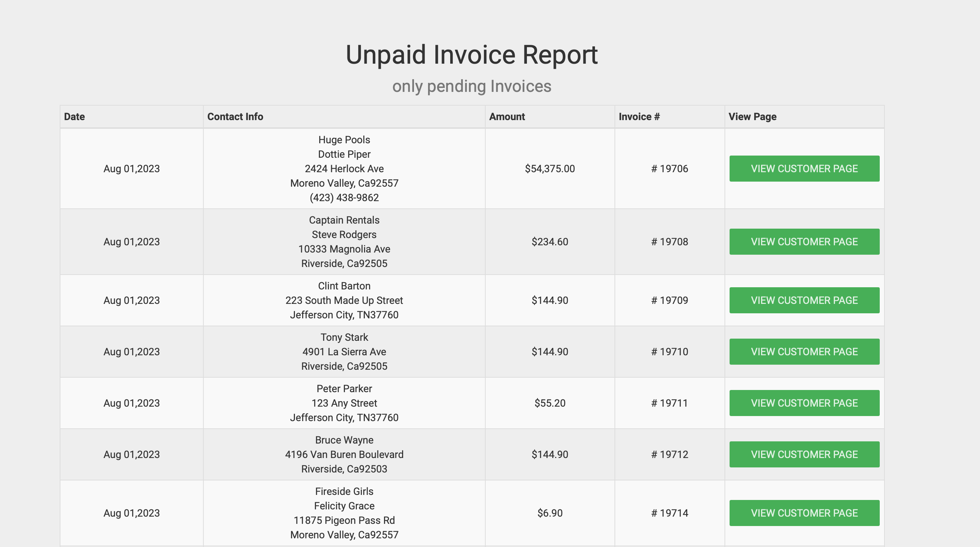This screenshot has height=547, width=980.
Task: View customer page for Captain Rentals
Action: 804,242
